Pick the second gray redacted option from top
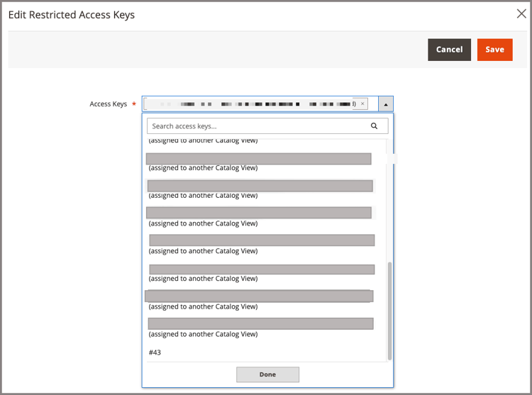This screenshot has height=395, width=532. (260, 189)
